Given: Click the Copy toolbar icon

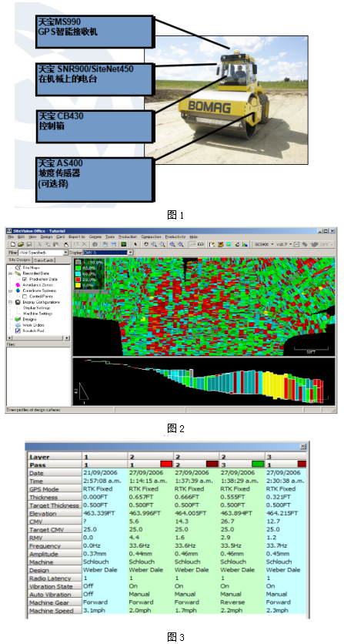Looking at the screenshot, I should (48, 244).
